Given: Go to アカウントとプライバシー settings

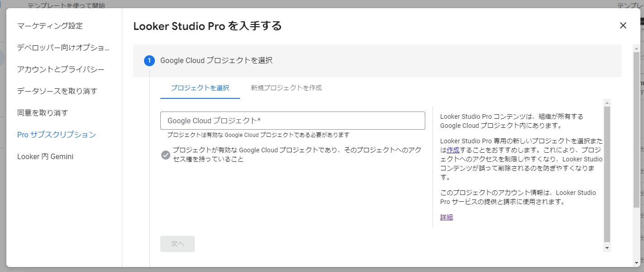Looking at the screenshot, I should tap(61, 69).
